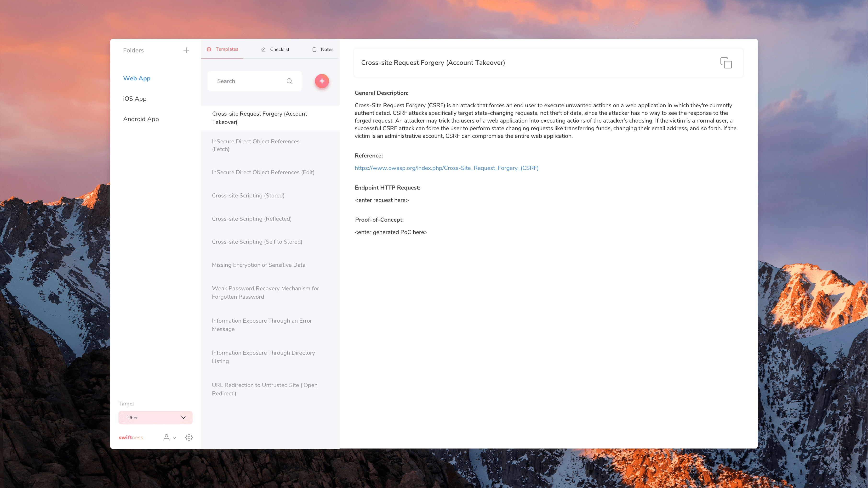Click the swiftness logo
868x488 pixels.
click(x=131, y=437)
